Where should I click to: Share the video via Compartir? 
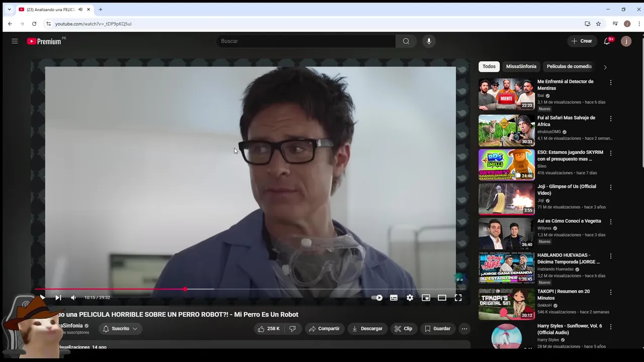(325, 329)
